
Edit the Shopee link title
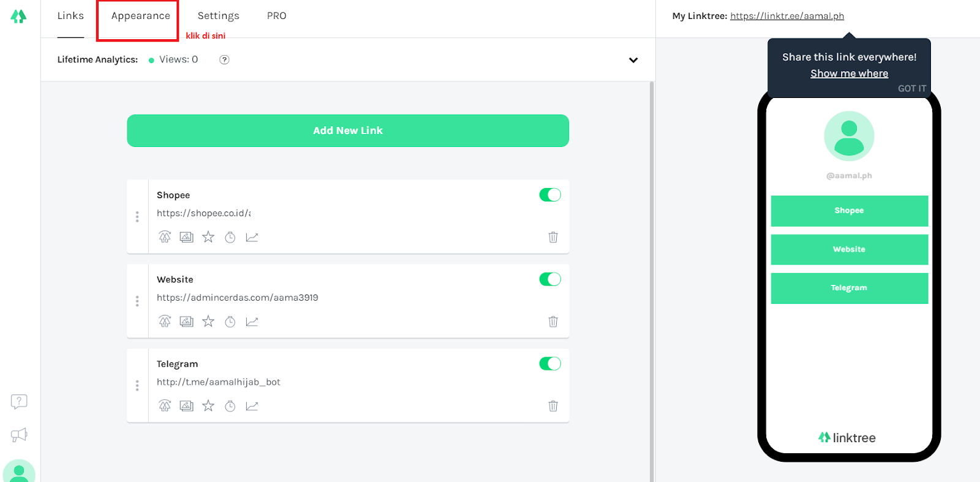pos(173,195)
